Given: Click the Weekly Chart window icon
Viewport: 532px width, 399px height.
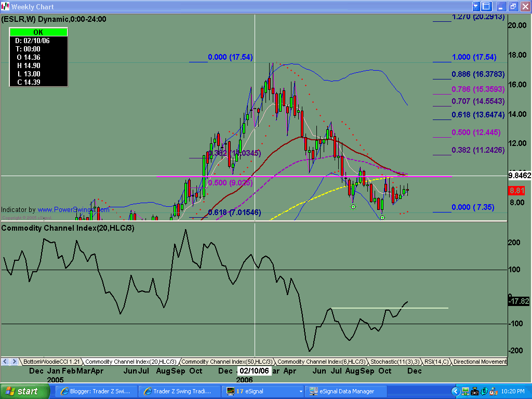Looking at the screenshot, I should 5,6.
